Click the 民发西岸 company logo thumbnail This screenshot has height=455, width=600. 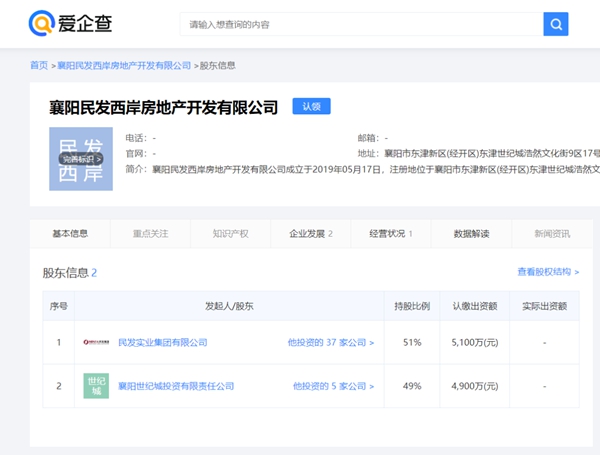click(x=81, y=159)
